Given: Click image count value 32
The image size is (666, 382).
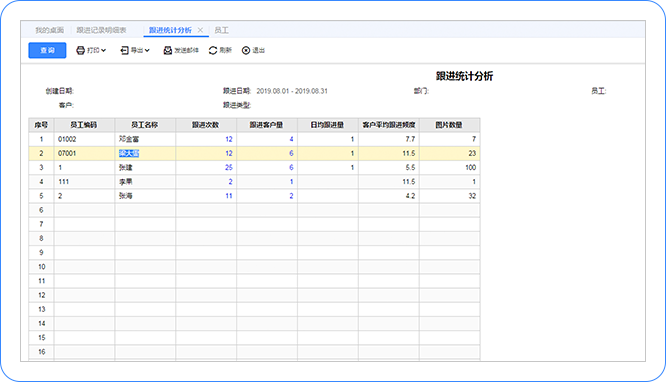Looking at the screenshot, I should [472, 196].
